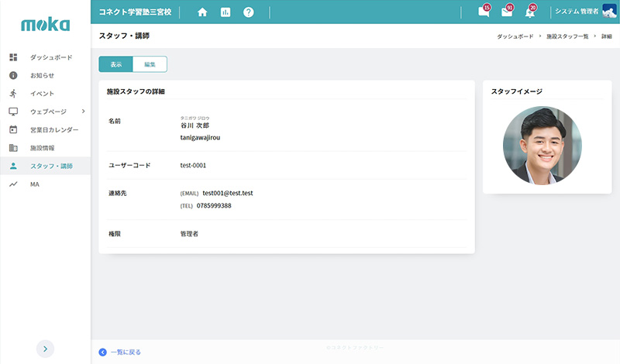Expand the ウェブページ submenu arrow
Image resolution: width=620 pixels, height=364 pixels.
pos(83,112)
